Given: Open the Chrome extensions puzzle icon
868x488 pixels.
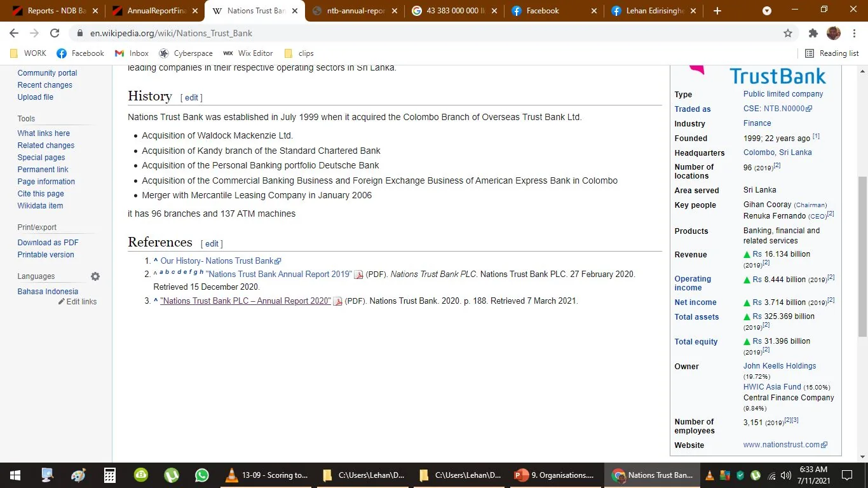Looking at the screenshot, I should (x=813, y=33).
